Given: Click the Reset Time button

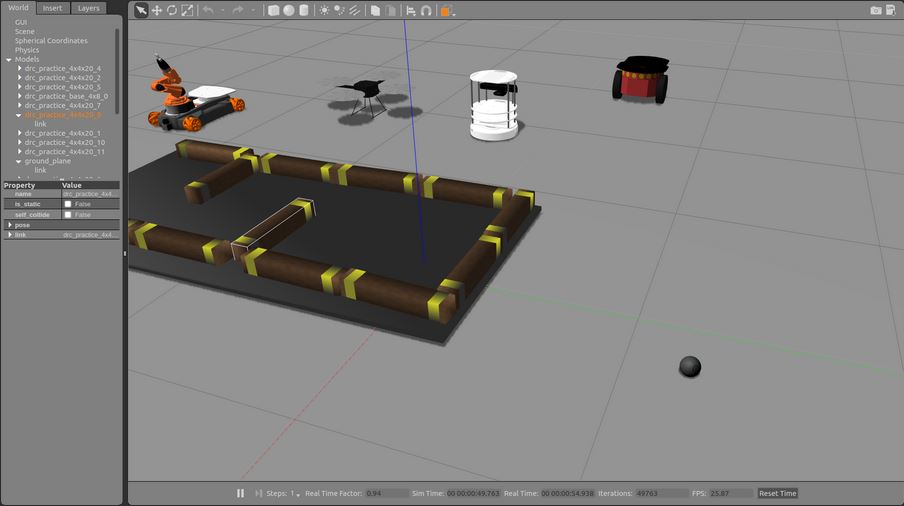Looking at the screenshot, I should 777,493.
